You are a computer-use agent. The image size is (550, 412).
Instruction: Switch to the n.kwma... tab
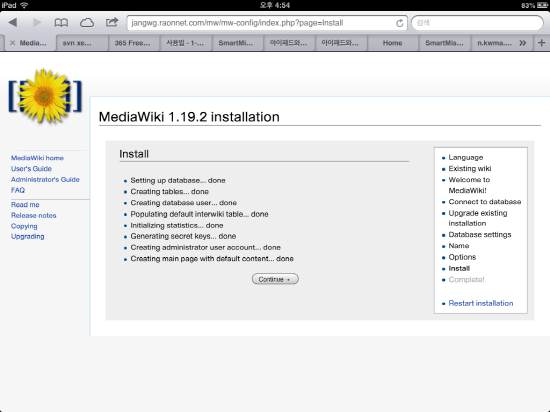click(494, 43)
